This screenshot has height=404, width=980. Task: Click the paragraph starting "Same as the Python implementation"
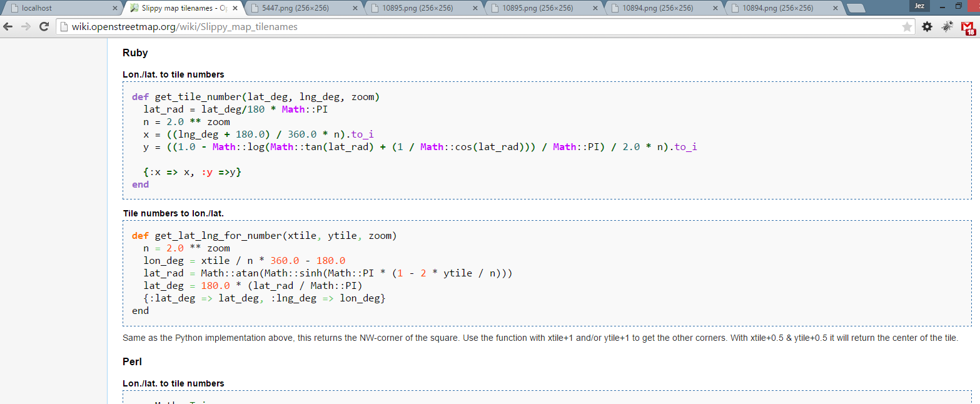[x=540, y=338]
